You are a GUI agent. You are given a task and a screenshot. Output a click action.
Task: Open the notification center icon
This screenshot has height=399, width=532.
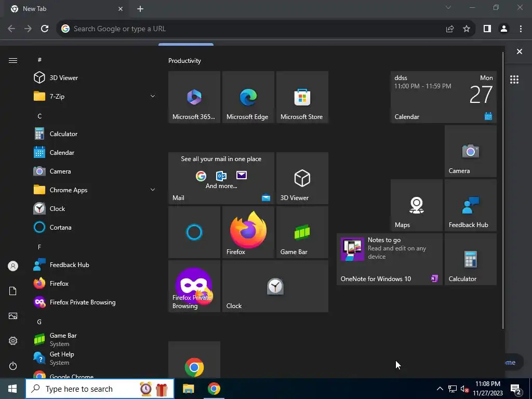point(516,389)
